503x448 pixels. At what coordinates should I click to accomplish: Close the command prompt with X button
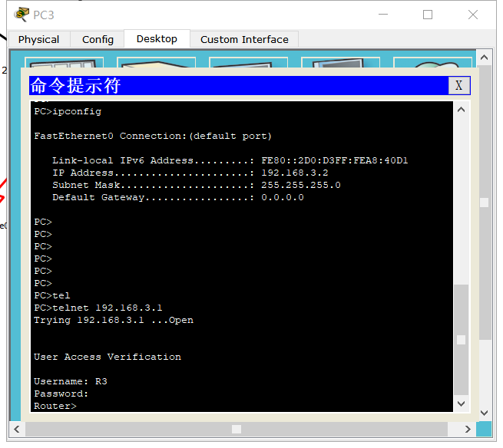click(458, 86)
